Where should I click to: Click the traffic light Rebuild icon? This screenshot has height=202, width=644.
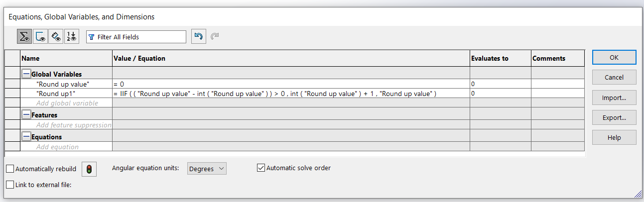[x=89, y=169]
